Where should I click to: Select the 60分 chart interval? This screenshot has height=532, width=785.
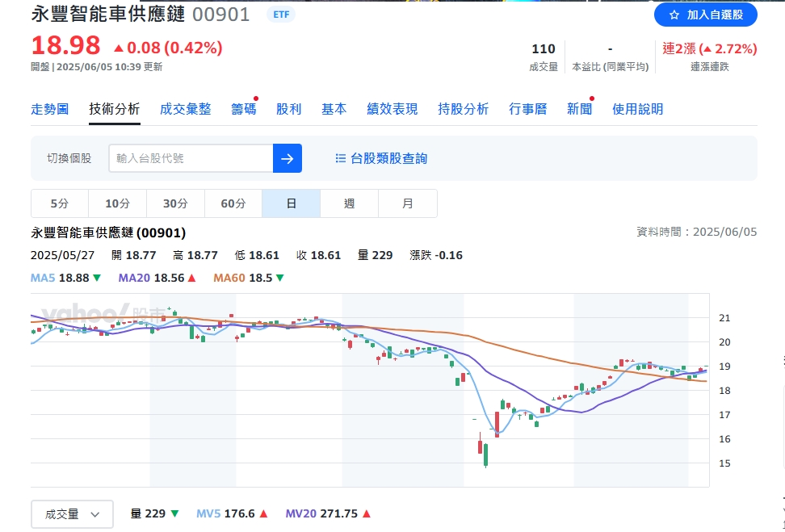(x=233, y=203)
